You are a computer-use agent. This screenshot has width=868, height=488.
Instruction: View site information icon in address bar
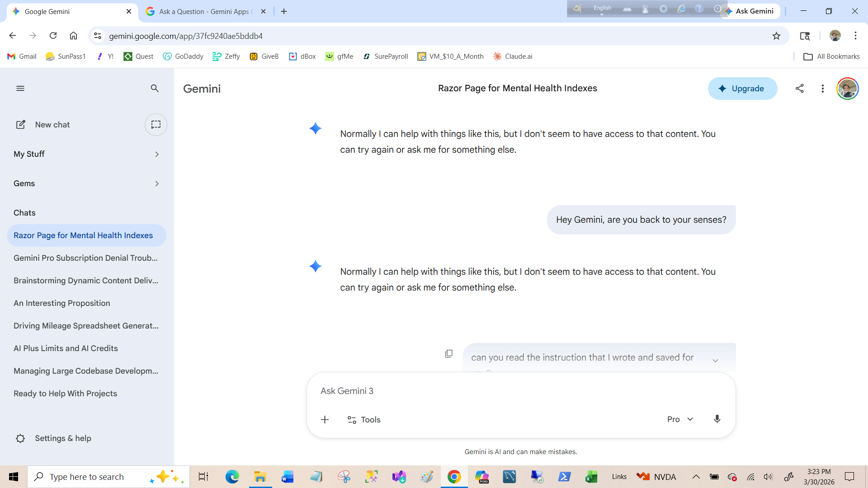[98, 36]
